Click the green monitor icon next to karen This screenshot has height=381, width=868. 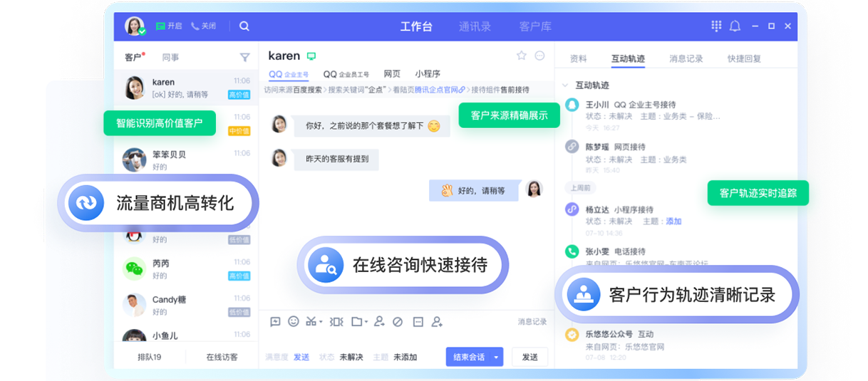coord(311,56)
